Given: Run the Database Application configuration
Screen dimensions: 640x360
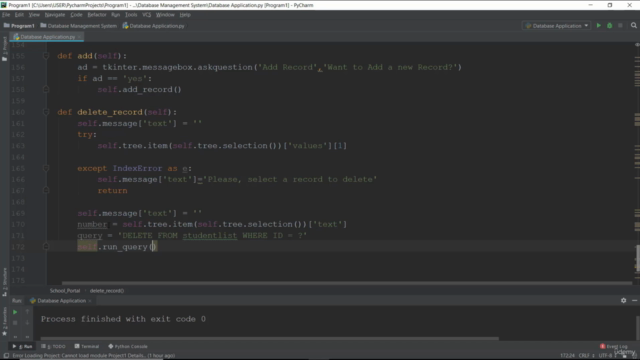Looking at the screenshot, I should [x=598, y=26].
